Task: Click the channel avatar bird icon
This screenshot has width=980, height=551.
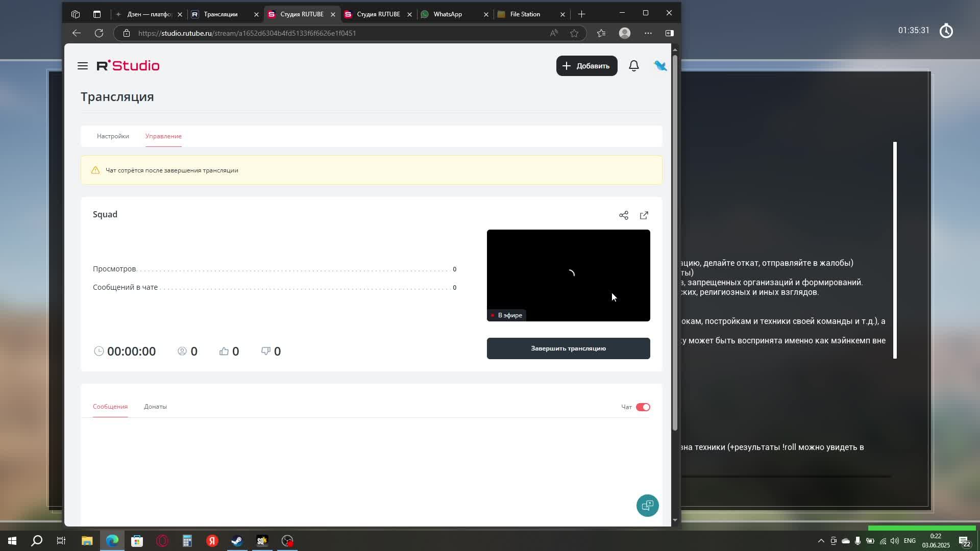Action: click(x=660, y=66)
